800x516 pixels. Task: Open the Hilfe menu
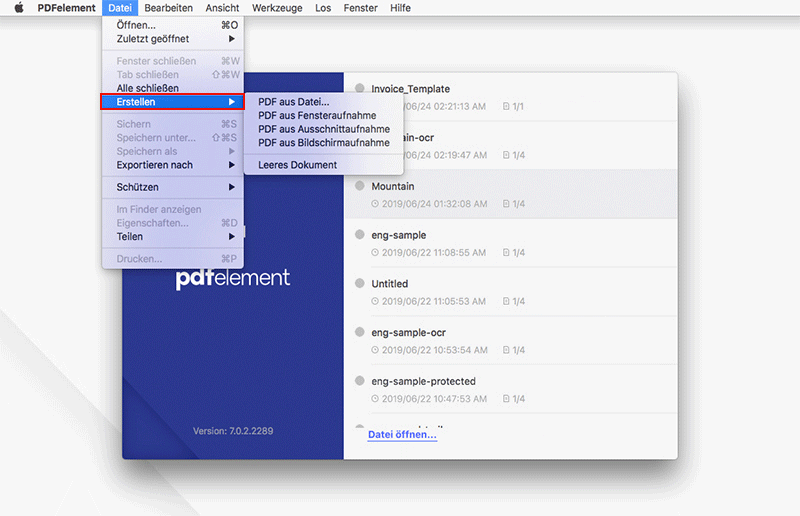400,8
